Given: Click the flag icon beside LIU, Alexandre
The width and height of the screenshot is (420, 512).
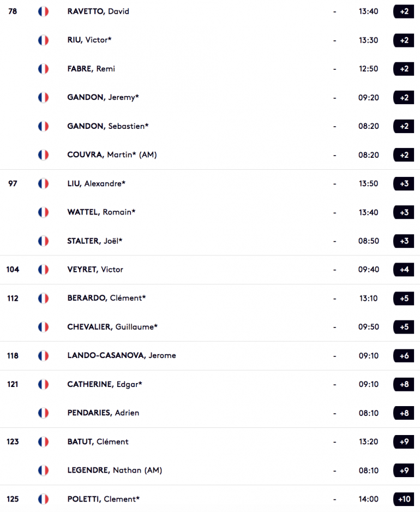Looking at the screenshot, I should (x=44, y=183).
